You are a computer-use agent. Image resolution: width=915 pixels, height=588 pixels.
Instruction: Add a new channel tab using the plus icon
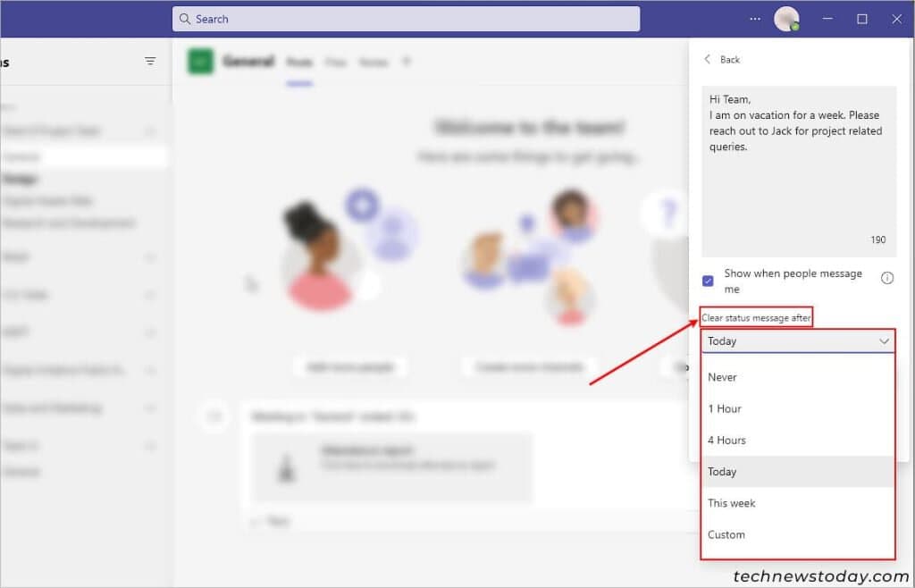point(407,62)
